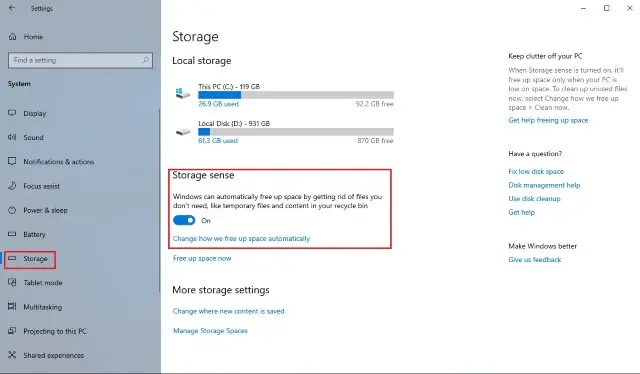Click the This PC (C:) - 119 GB label

[x=229, y=87]
